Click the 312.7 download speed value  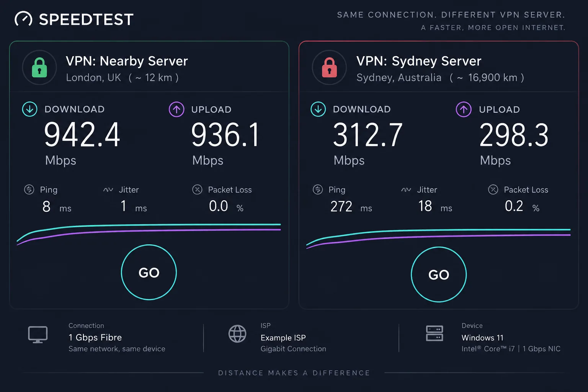[x=368, y=135]
